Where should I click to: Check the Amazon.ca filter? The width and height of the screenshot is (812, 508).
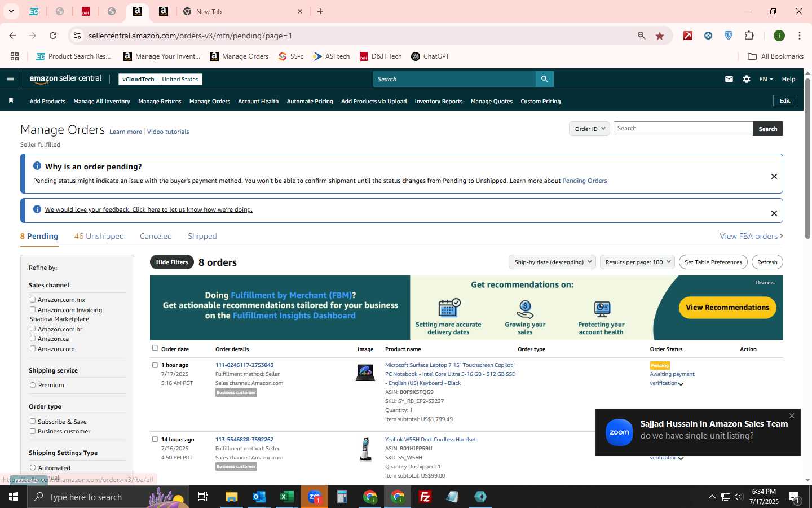pyautogui.click(x=33, y=339)
